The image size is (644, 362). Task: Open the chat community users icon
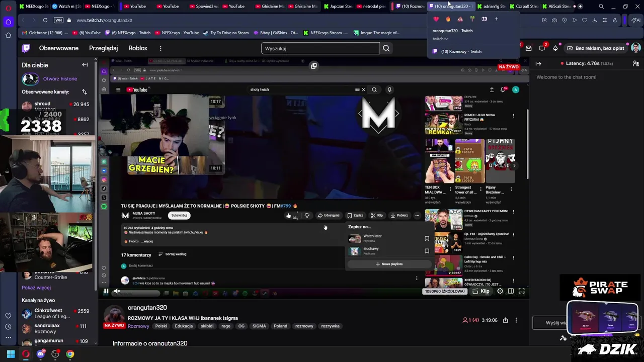636,63
